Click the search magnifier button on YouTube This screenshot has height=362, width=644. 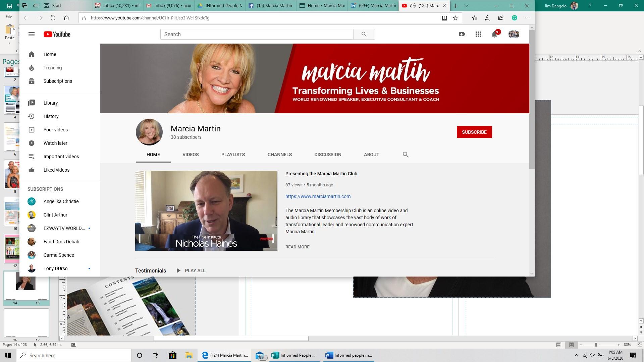pos(364,34)
